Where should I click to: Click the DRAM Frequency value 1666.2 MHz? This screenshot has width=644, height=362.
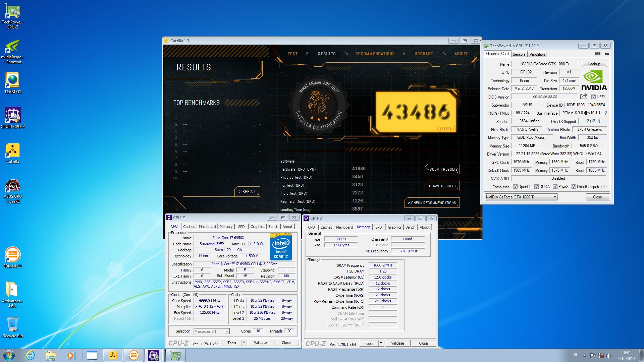pos(383,265)
